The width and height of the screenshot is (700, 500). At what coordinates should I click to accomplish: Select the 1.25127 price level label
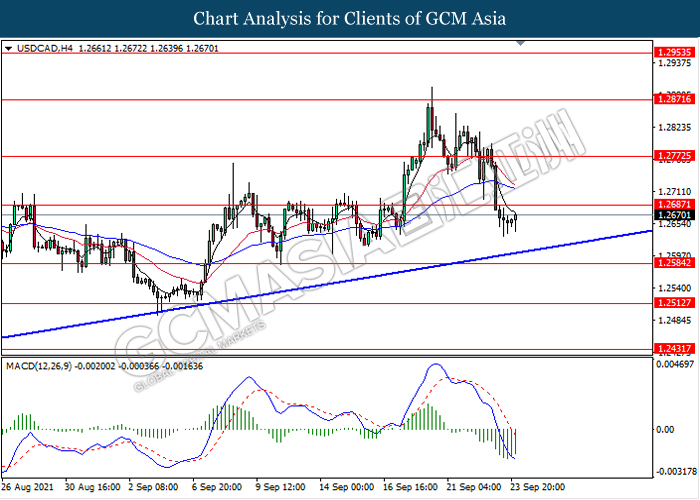click(x=675, y=303)
